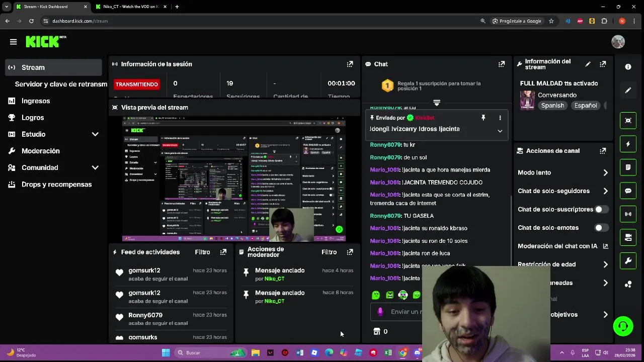Click the Kick logo in header
Image resolution: width=644 pixels, height=362 pixels.
45,42
